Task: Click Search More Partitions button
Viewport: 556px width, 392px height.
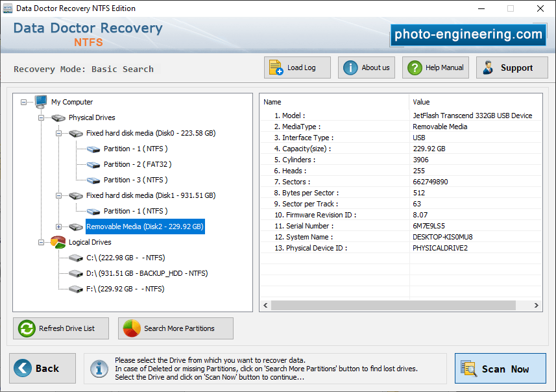Action: pos(176,328)
